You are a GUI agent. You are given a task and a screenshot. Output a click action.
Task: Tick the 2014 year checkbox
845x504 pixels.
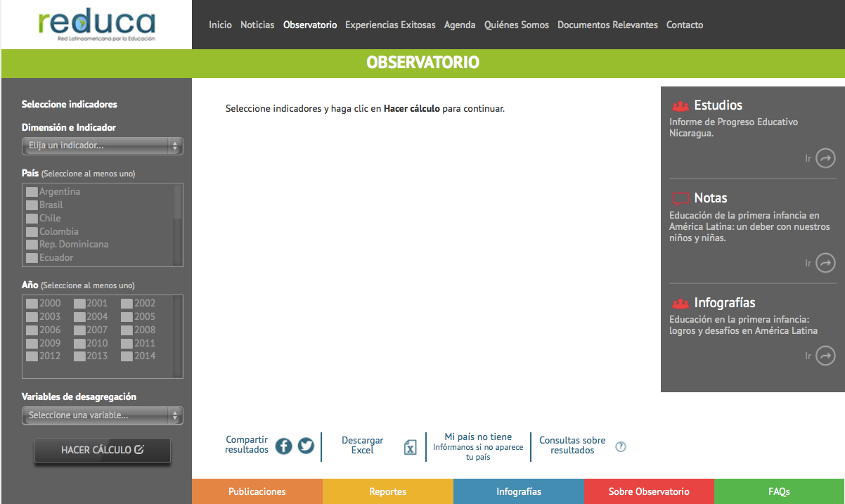click(127, 356)
